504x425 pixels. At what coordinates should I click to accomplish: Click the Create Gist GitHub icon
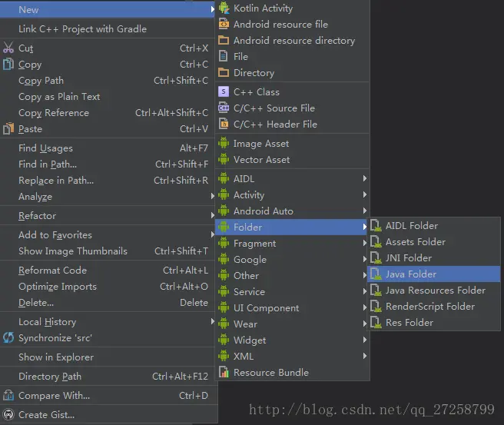click(x=8, y=414)
